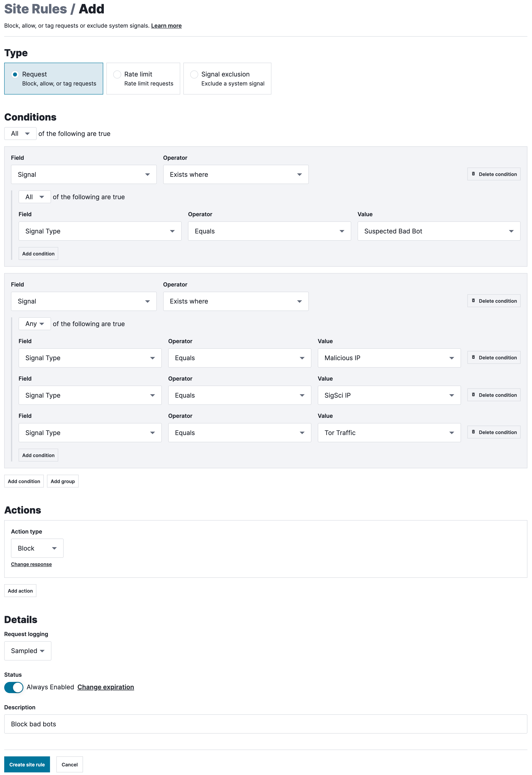The image size is (532, 775).
Task: Click trash icon for Suspected Bad Bot group
Action: (473, 174)
